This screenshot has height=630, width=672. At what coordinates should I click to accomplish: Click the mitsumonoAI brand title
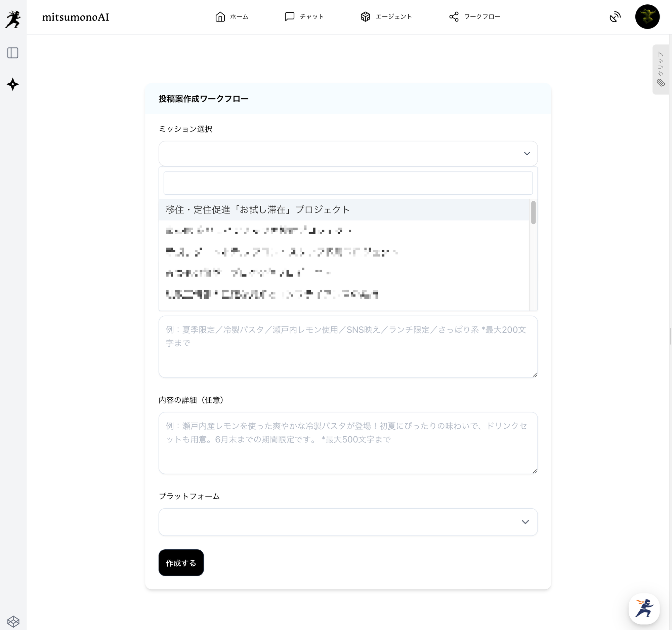[75, 17]
